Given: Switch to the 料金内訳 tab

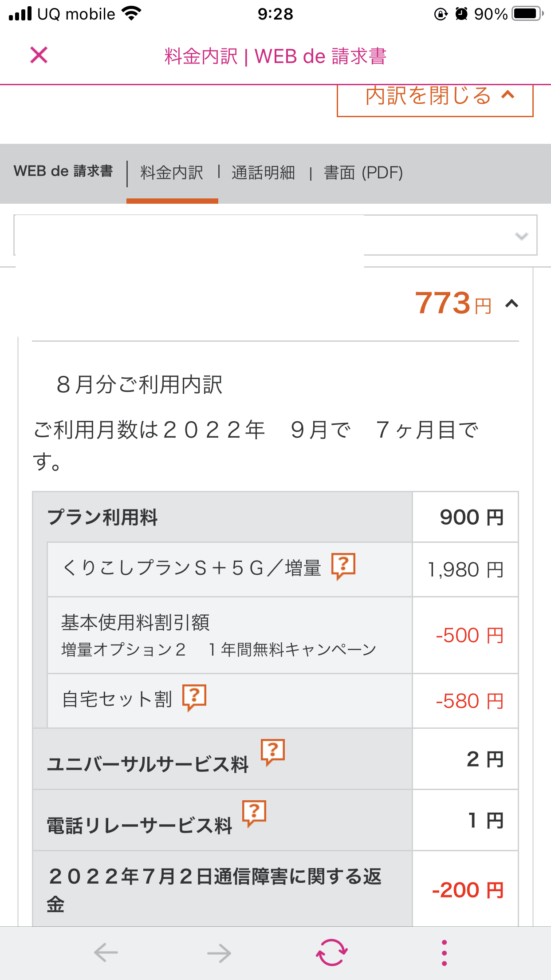Looking at the screenshot, I should coord(172,173).
